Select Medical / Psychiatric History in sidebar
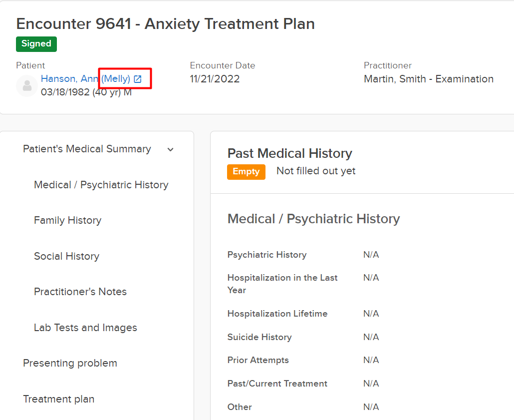Viewport: 514px width, 420px height. (101, 185)
